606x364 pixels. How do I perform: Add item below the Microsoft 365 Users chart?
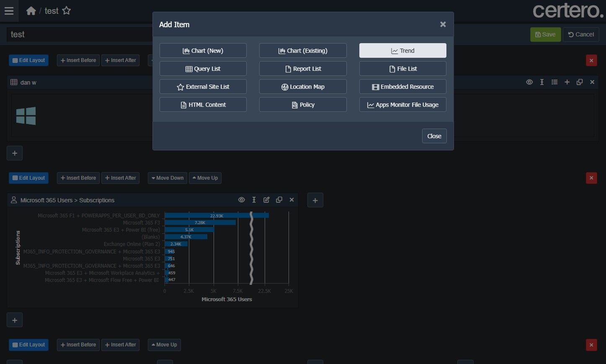(x=15, y=320)
